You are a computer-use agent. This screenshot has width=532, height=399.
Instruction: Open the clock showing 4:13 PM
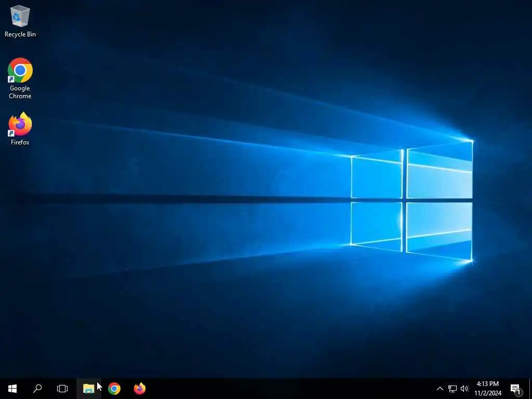pyautogui.click(x=487, y=389)
